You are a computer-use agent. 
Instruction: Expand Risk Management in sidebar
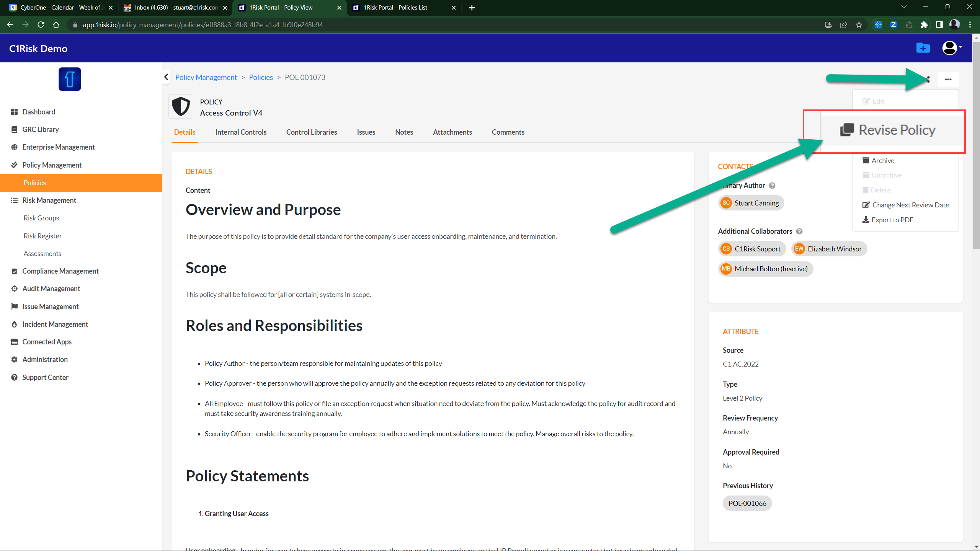(49, 201)
